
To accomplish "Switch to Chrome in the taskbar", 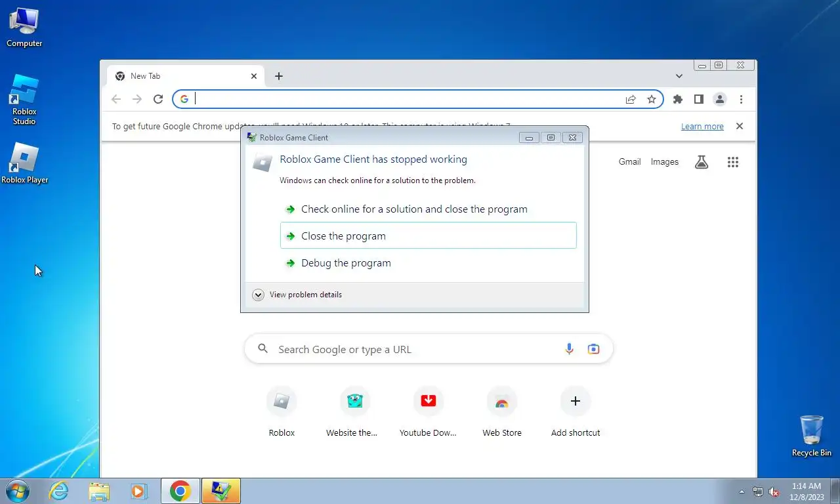I will coord(180,491).
